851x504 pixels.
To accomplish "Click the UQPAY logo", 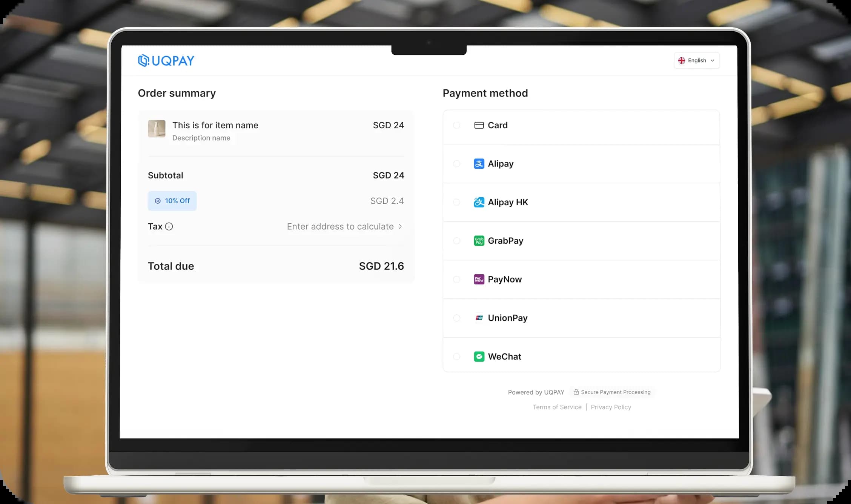I will click(x=166, y=60).
